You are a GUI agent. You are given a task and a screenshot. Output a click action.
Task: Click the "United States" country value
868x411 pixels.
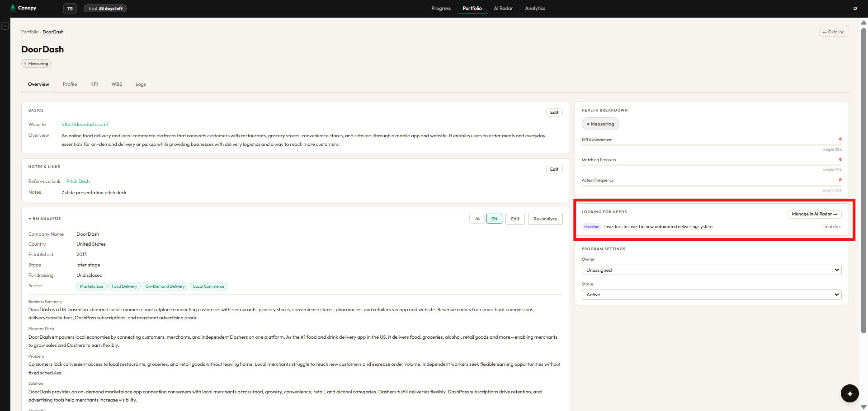pyautogui.click(x=91, y=244)
